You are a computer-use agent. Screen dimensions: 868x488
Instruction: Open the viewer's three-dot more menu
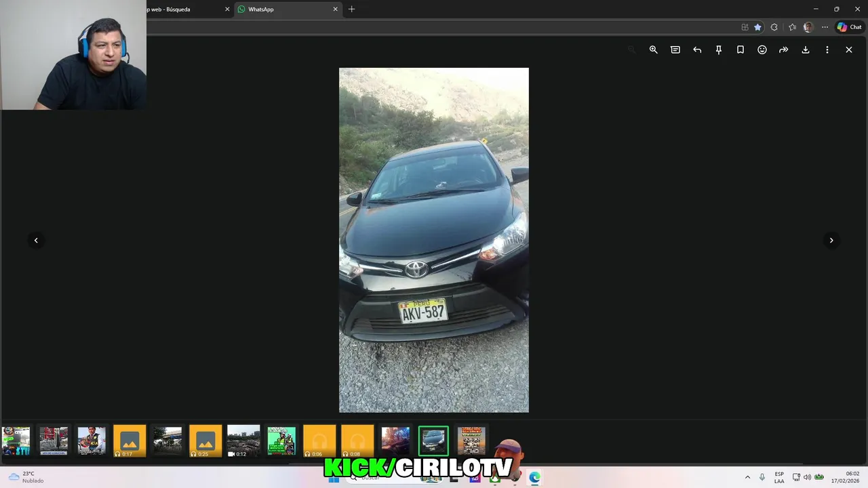[x=827, y=49]
